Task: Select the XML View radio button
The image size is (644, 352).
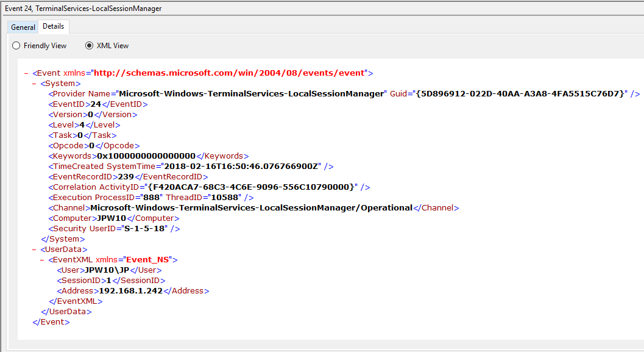Action: click(89, 46)
